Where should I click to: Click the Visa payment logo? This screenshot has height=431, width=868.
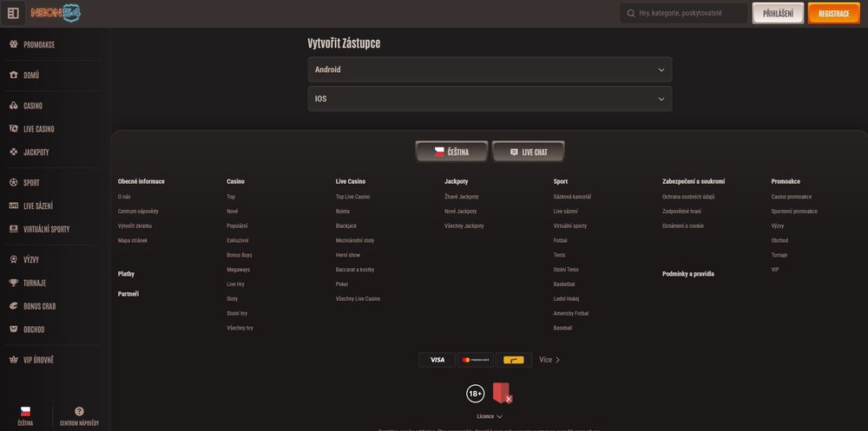[437, 360]
